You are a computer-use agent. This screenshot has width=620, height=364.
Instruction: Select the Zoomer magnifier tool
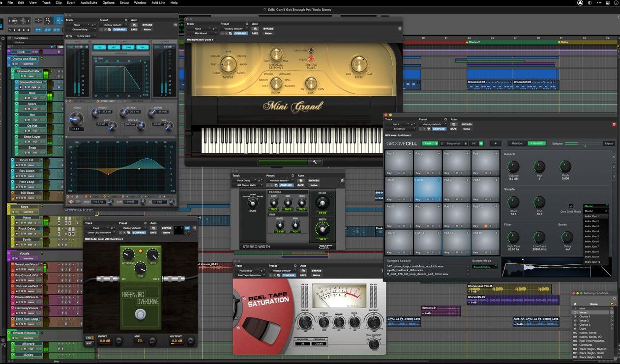pos(48,21)
